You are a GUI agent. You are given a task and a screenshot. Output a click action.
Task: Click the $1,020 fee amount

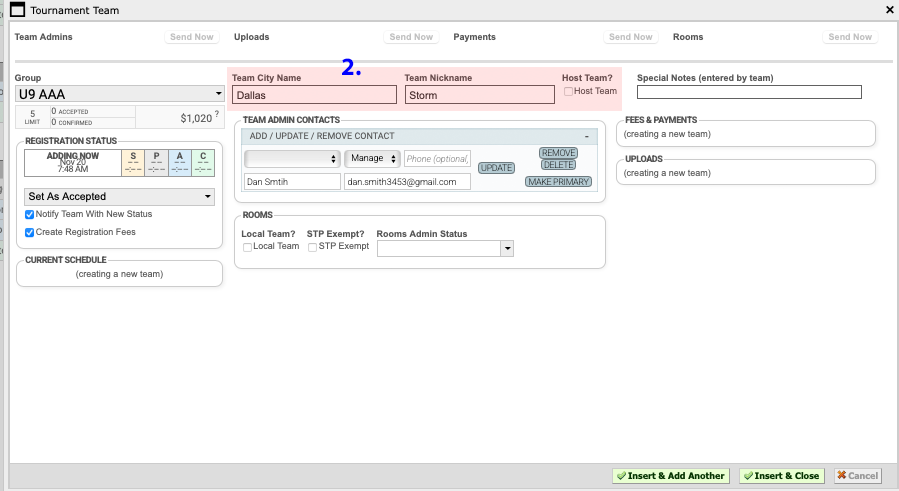(x=196, y=118)
